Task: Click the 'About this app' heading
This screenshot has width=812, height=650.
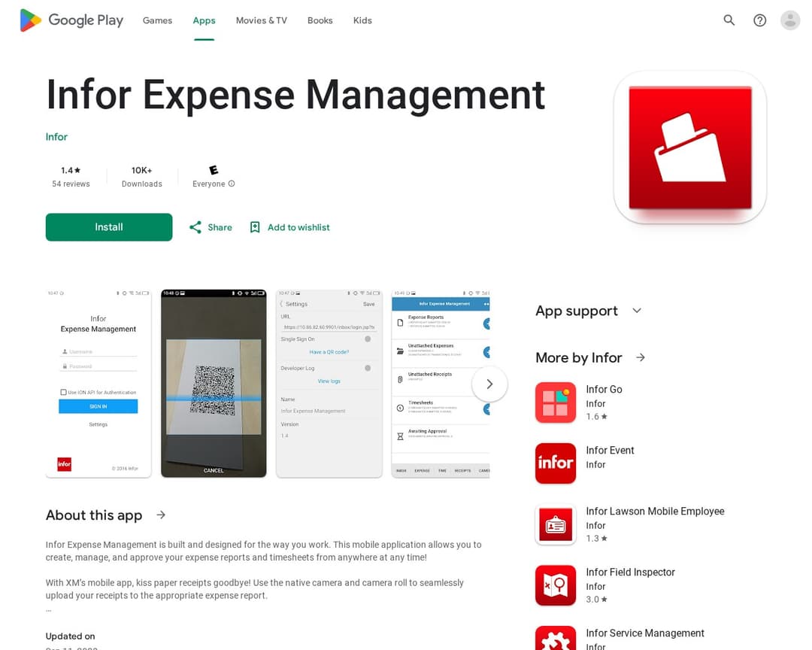Action: click(94, 515)
